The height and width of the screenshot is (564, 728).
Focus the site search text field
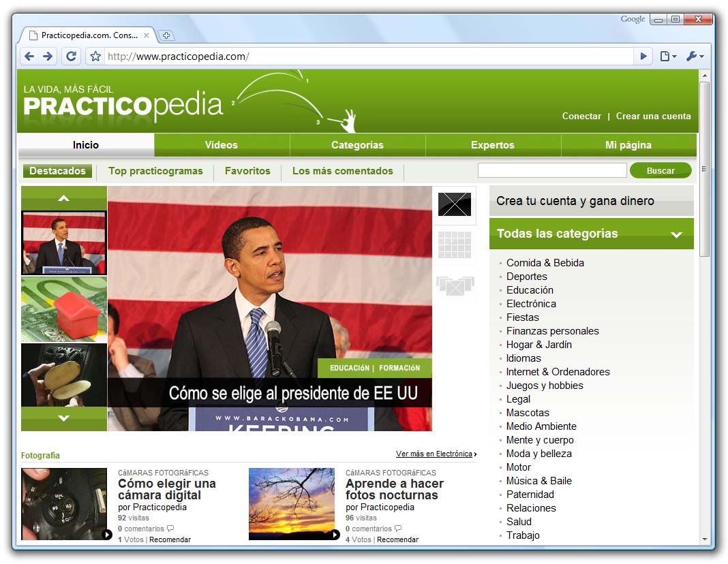[x=553, y=170]
